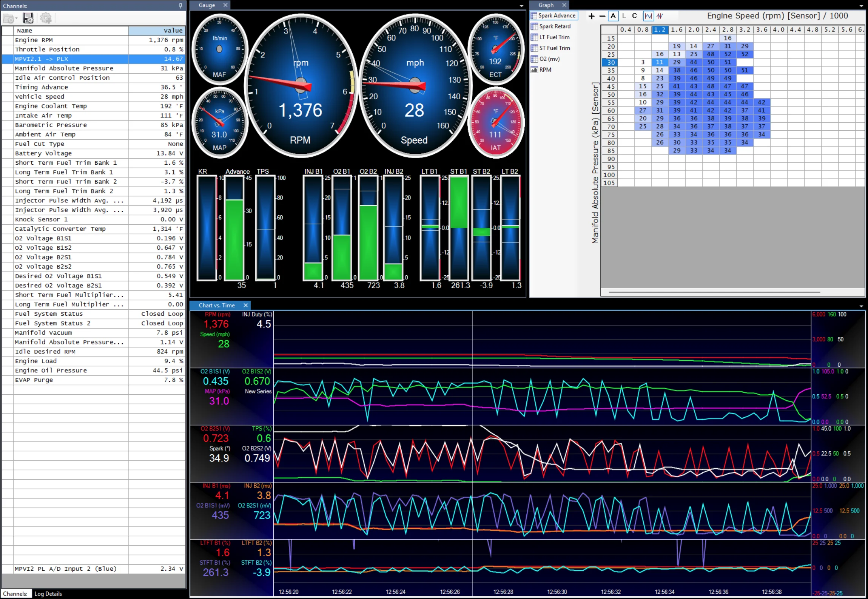Click the 12:56:28 time axis label

[x=503, y=592]
